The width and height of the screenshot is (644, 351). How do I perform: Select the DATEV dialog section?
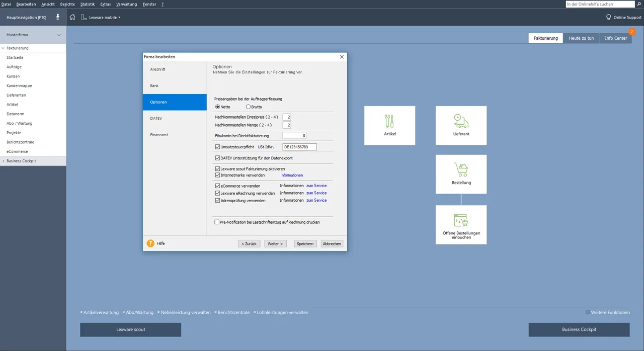[x=175, y=118]
